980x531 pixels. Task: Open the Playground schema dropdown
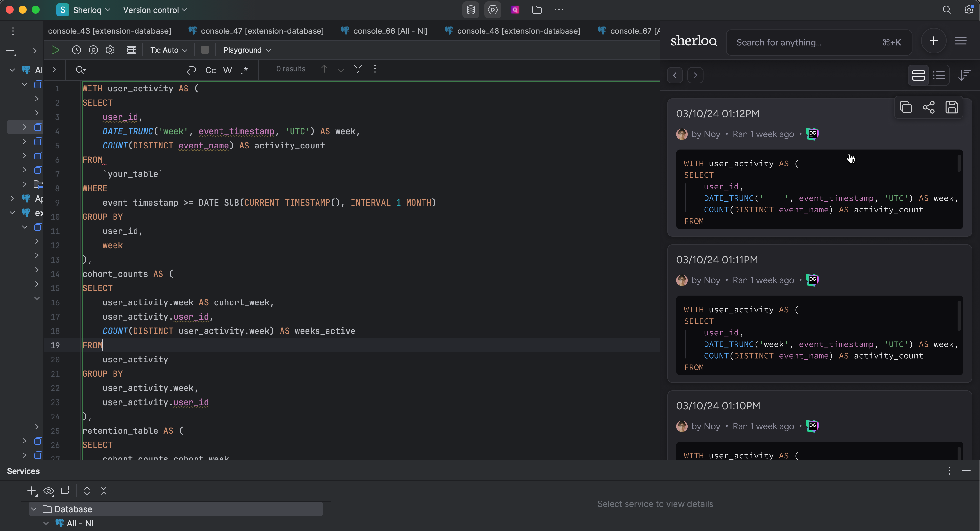(246, 50)
